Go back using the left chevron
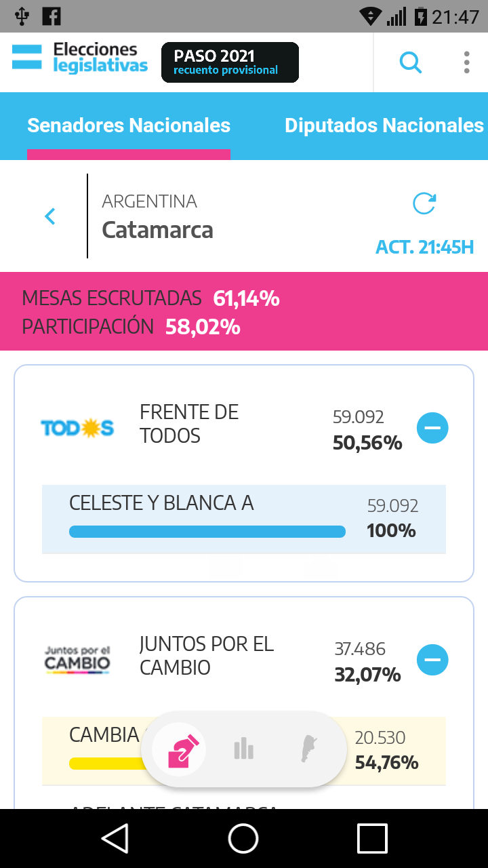Viewport: 488px width, 868px height. pos(49,216)
